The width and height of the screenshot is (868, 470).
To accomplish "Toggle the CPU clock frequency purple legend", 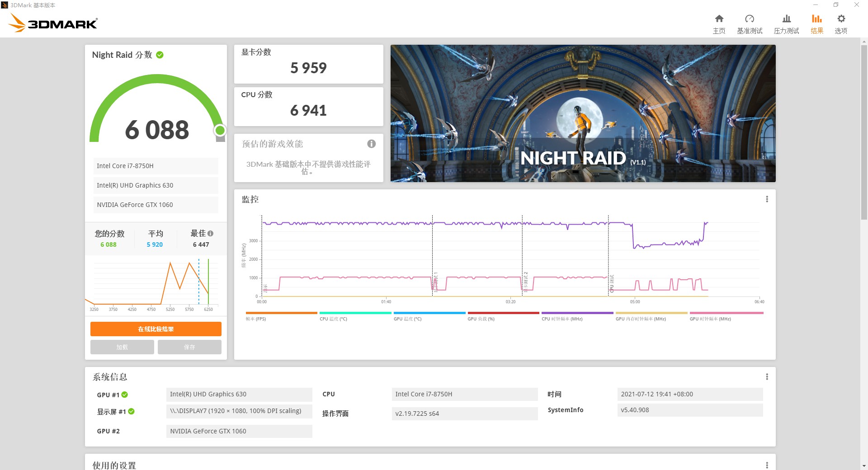I will point(577,313).
